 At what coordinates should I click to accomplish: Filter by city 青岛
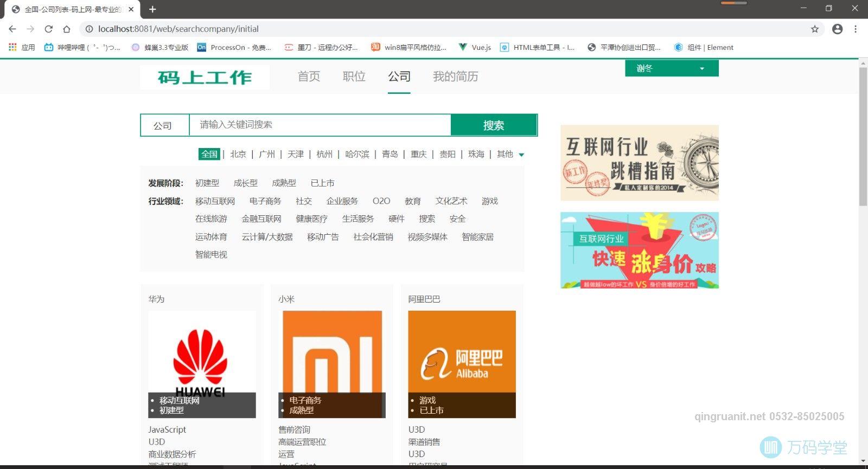390,154
